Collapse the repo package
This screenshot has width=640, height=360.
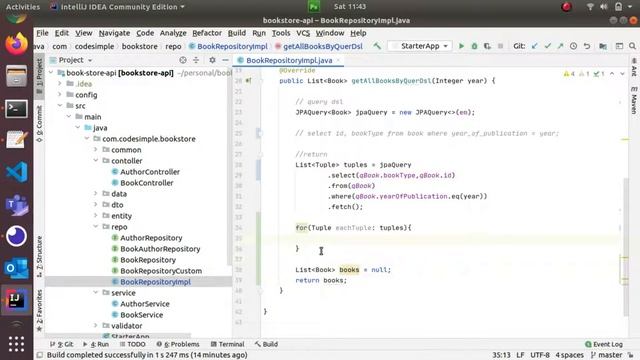tap(96, 227)
